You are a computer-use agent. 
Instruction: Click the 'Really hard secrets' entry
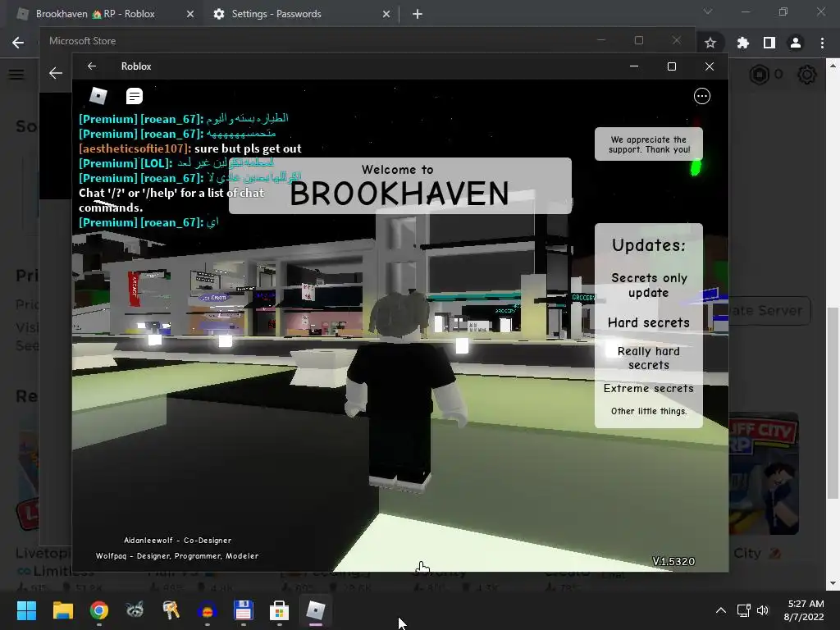(x=649, y=358)
